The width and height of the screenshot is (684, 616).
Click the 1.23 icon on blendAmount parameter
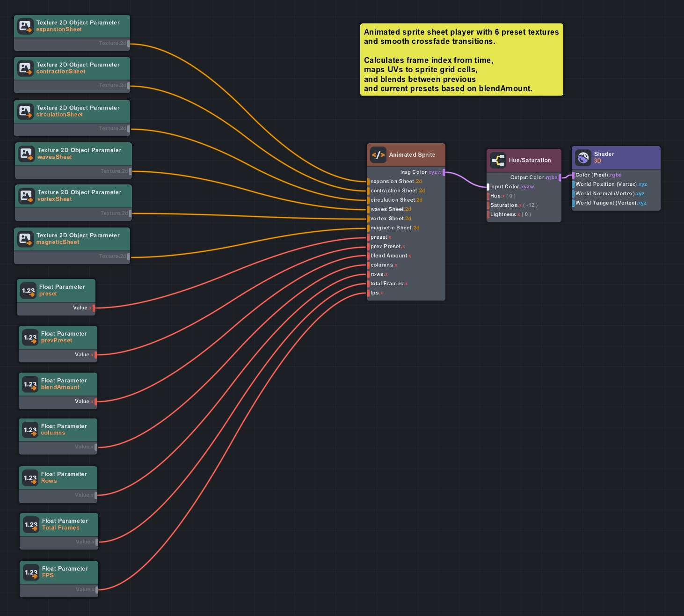coord(29,384)
